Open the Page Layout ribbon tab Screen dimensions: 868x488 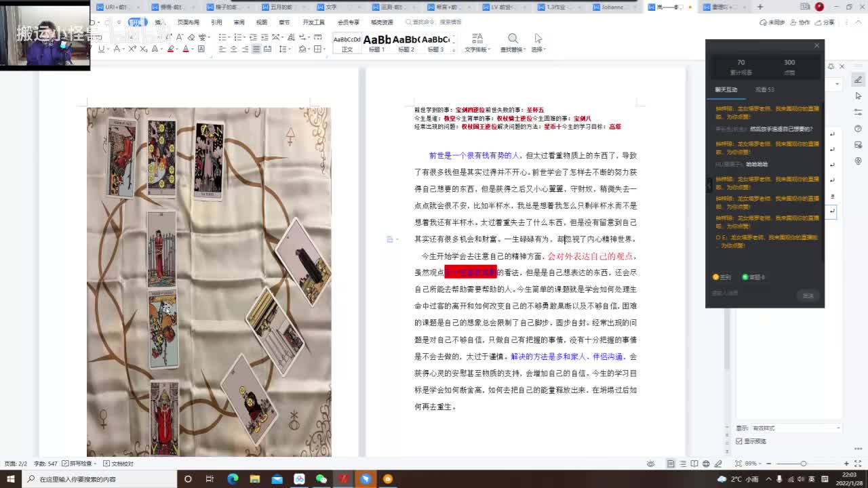point(189,22)
